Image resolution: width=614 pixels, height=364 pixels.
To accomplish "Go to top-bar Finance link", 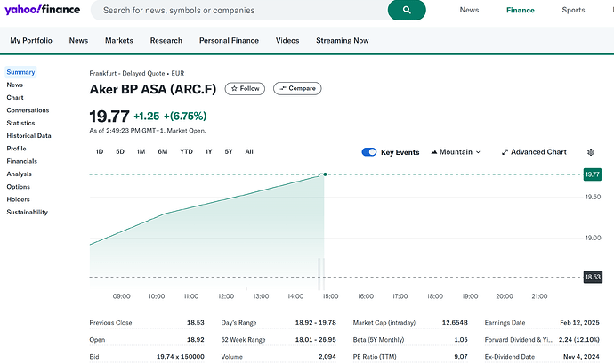I will coord(520,10).
